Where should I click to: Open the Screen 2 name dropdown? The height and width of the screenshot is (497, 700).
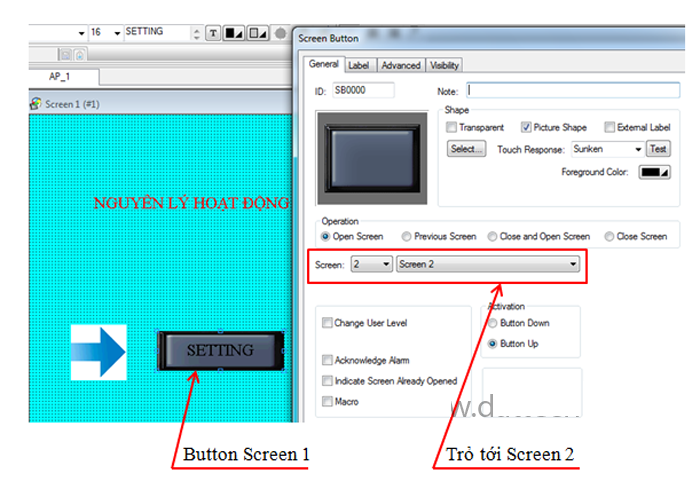(488, 264)
